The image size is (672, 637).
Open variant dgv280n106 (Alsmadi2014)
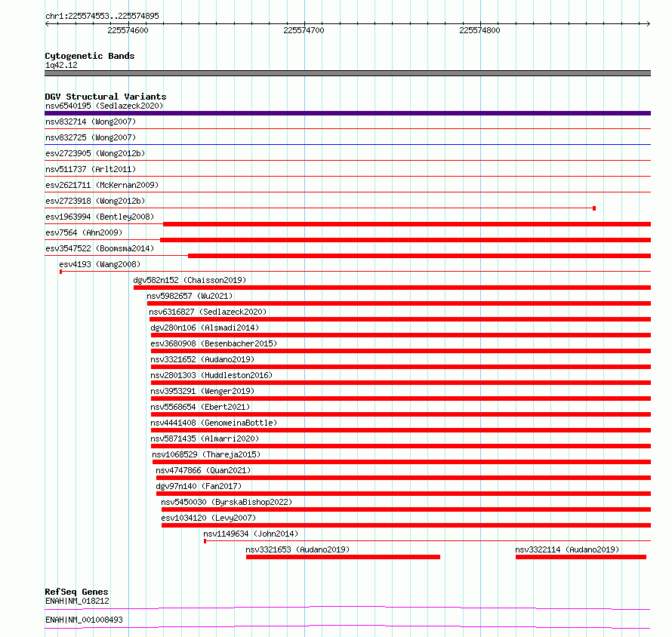coord(205,328)
